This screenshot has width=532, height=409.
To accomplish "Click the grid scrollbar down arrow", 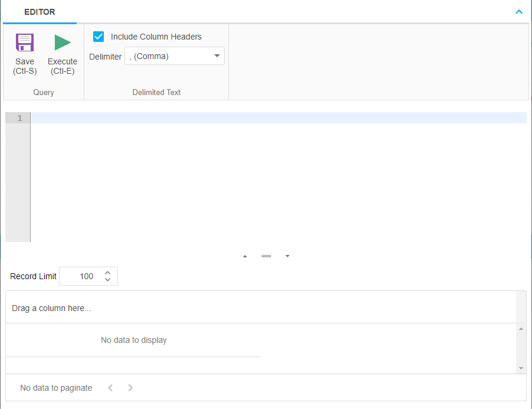I will pos(520,368).
